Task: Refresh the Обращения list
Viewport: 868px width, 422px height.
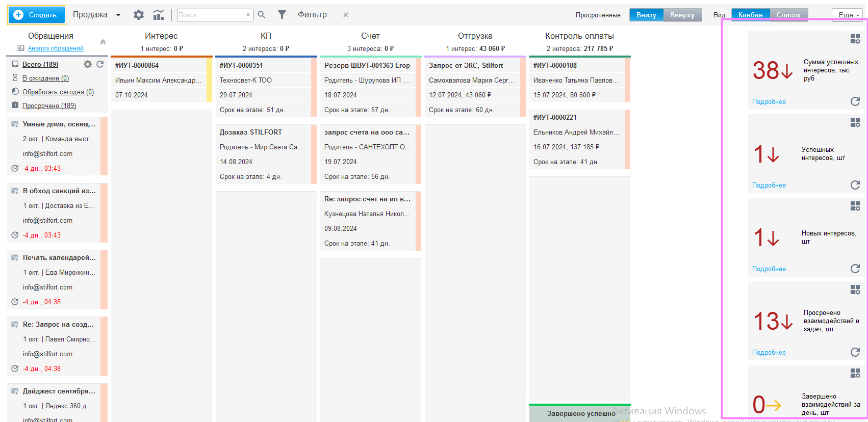Action: 100,64
